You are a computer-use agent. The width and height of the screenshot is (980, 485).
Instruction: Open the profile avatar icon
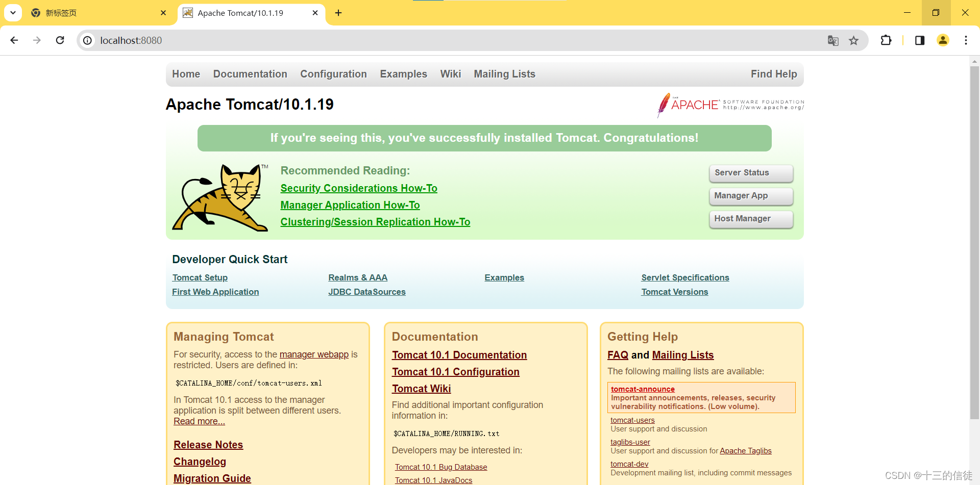coord(943,40)
